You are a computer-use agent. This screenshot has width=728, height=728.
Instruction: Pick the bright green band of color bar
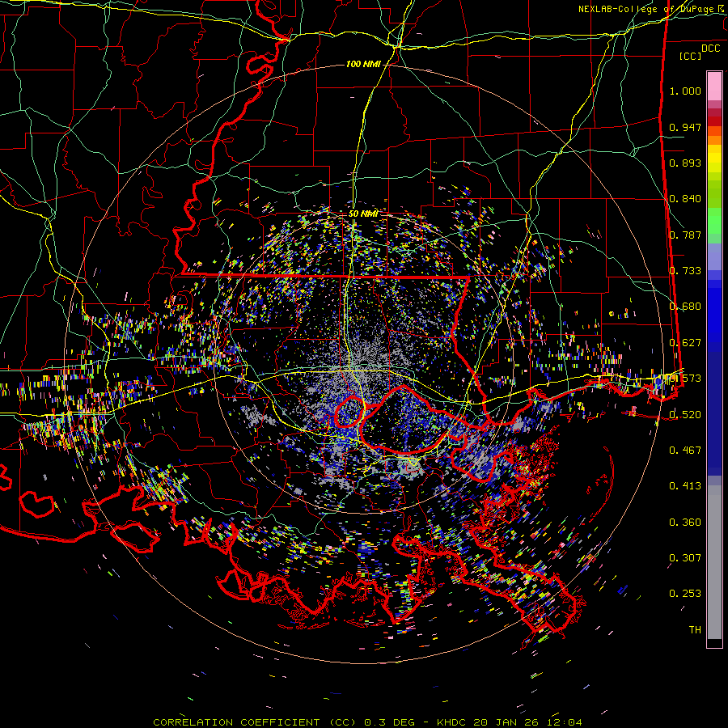click(x=714, y=221)
